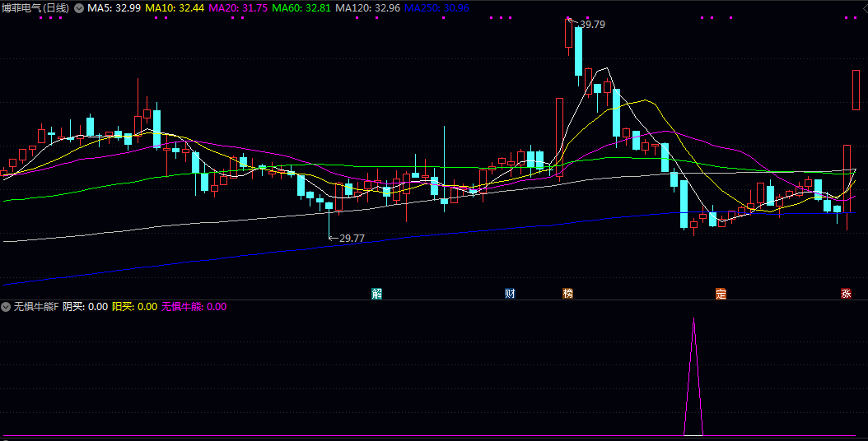
Task: Open the red 涨 limit-up marker
Action: coord(846,294)
